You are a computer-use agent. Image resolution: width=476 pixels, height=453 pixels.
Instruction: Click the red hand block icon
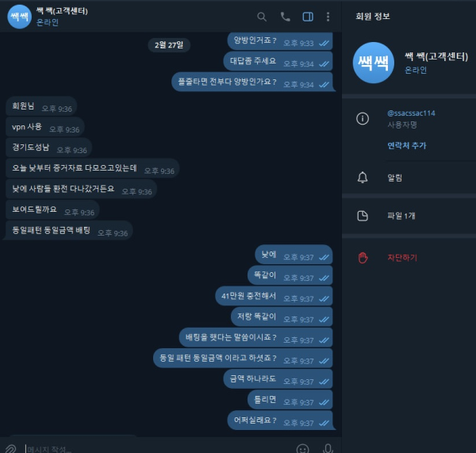[363, 258]
